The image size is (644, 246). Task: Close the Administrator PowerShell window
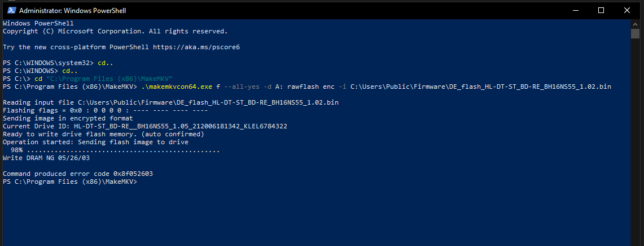(x=627, y=10)
